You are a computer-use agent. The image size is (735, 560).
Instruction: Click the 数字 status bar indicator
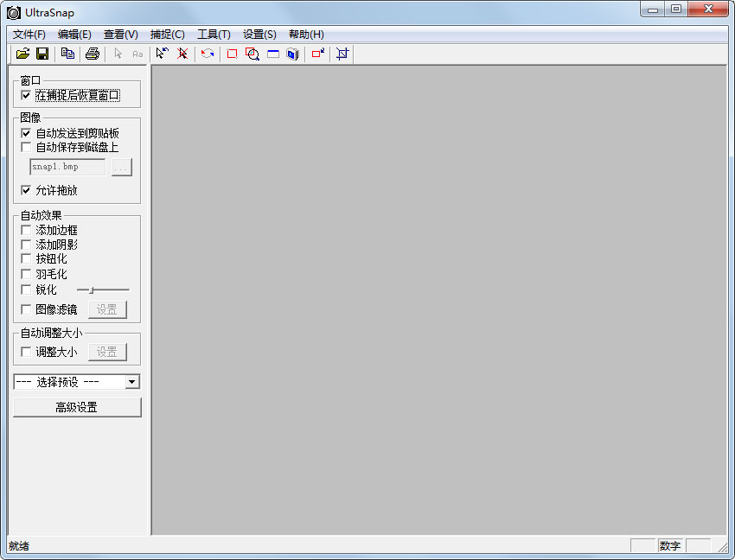(x=670, y=545)
